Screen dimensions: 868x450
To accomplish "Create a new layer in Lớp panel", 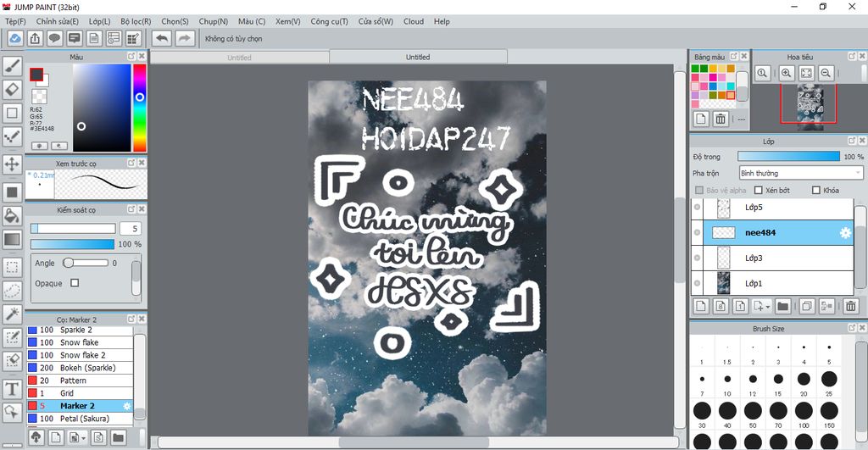I will tap(701, 306).
